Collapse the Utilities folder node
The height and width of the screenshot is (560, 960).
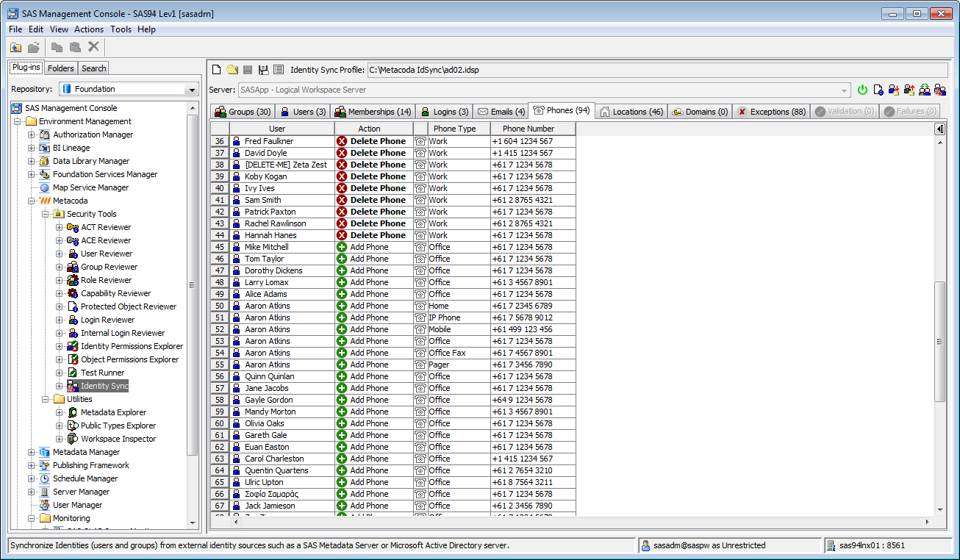[x=45, y=399]
